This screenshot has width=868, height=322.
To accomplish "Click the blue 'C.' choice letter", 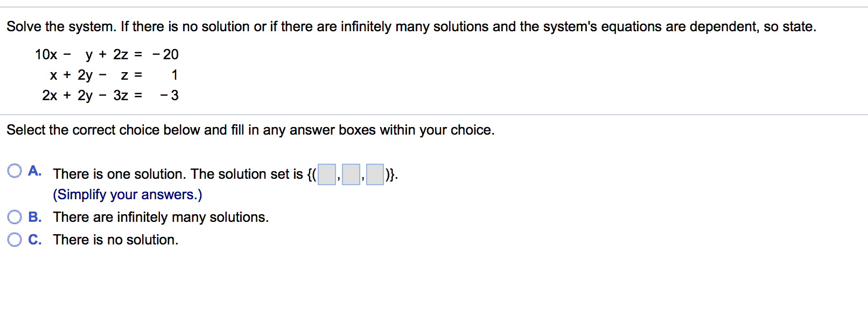I will point(35,240).
